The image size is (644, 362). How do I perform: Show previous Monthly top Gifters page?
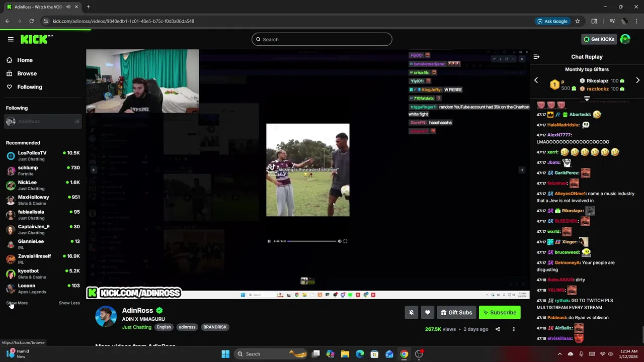tap(536, 80)
